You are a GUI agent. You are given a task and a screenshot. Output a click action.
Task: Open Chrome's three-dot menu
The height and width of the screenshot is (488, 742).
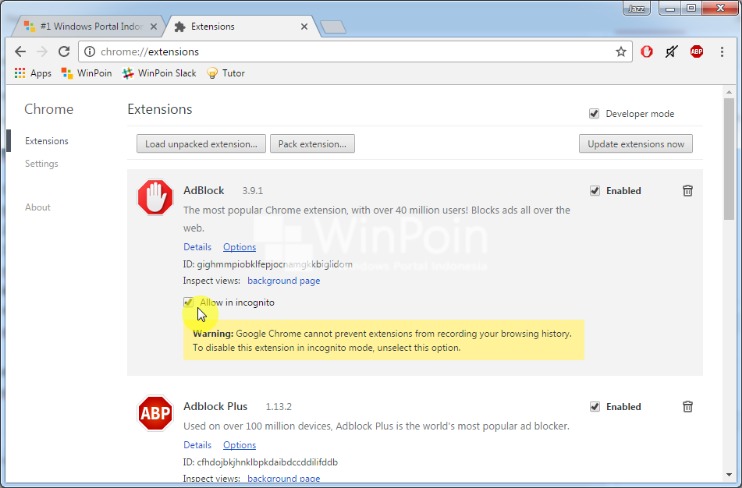click(x=722, y=52)
